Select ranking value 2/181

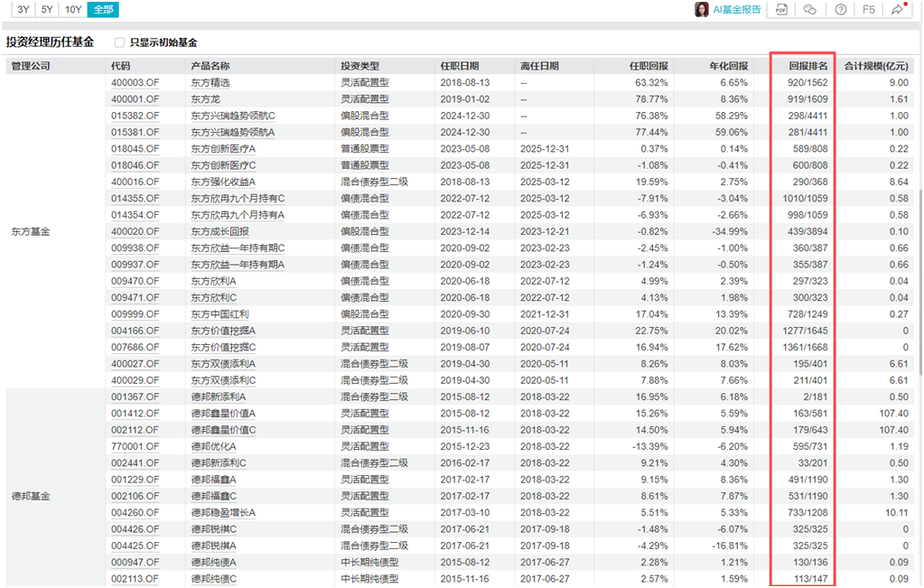pos(816,397)
